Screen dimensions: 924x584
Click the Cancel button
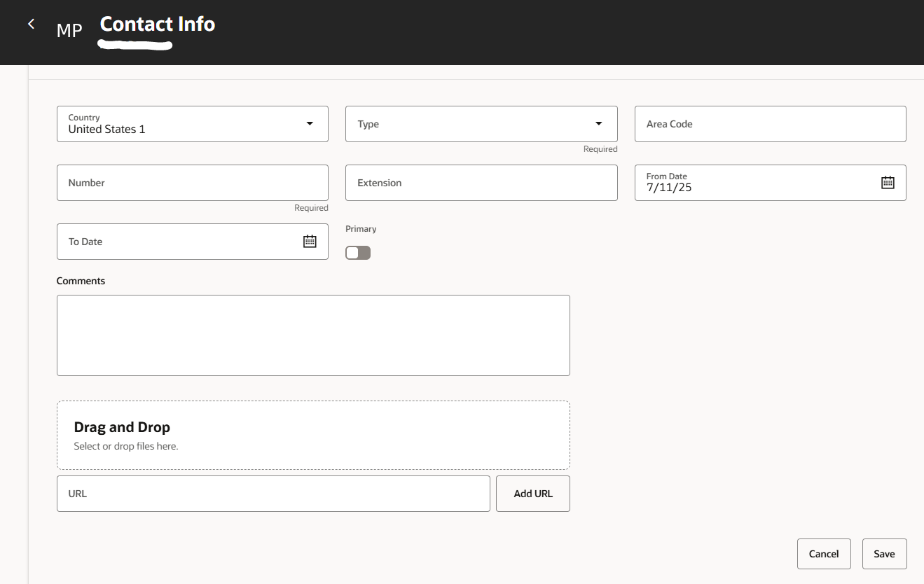point(824,553)
